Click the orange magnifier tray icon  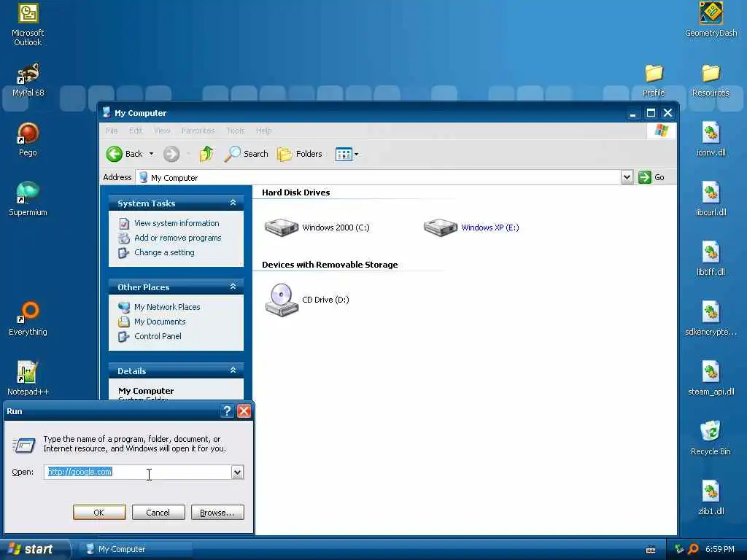[x=694, y=549]
